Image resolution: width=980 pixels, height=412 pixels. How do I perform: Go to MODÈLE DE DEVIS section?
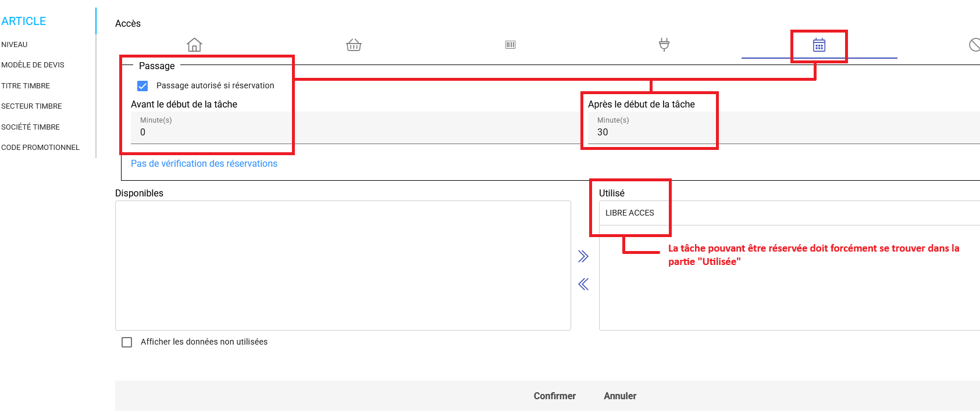[33, 65]
